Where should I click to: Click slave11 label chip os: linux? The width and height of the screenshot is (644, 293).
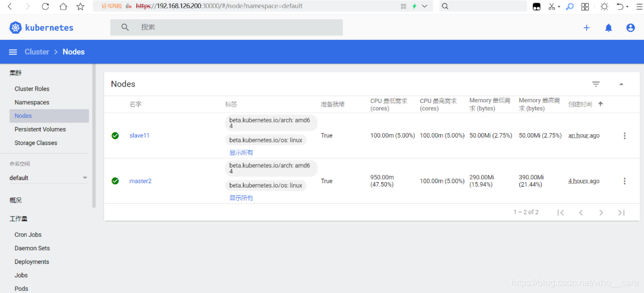[x=266, y=140]
